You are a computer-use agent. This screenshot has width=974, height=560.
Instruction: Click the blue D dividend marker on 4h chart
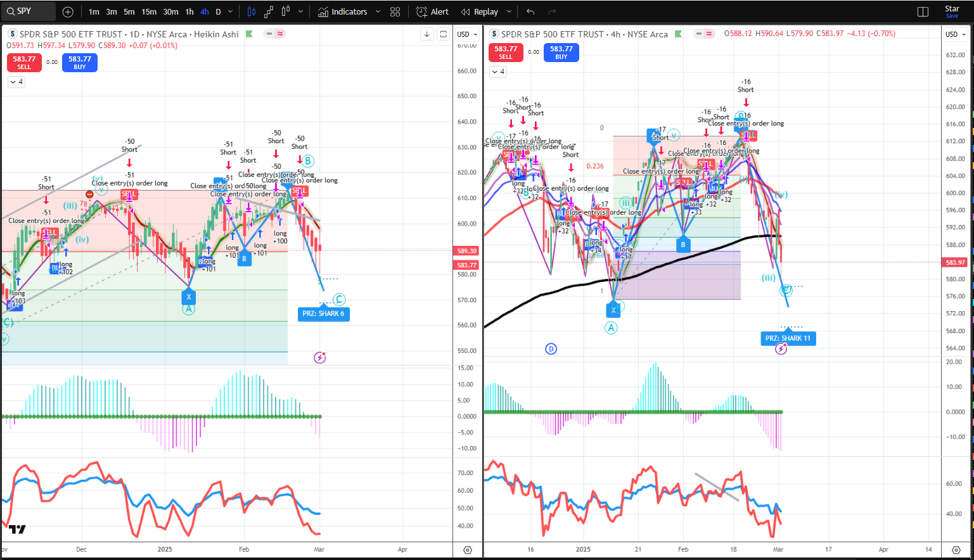coord(551,349)
